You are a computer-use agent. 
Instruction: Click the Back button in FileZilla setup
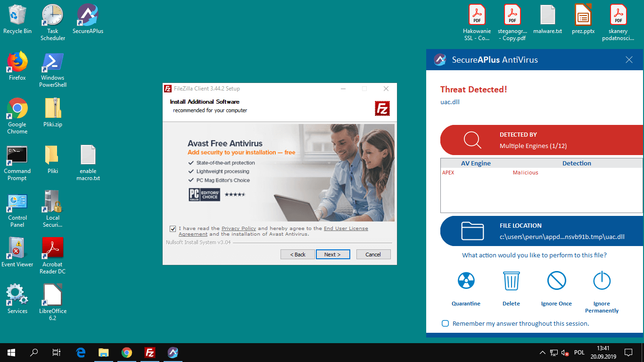(x=297, y=255)
